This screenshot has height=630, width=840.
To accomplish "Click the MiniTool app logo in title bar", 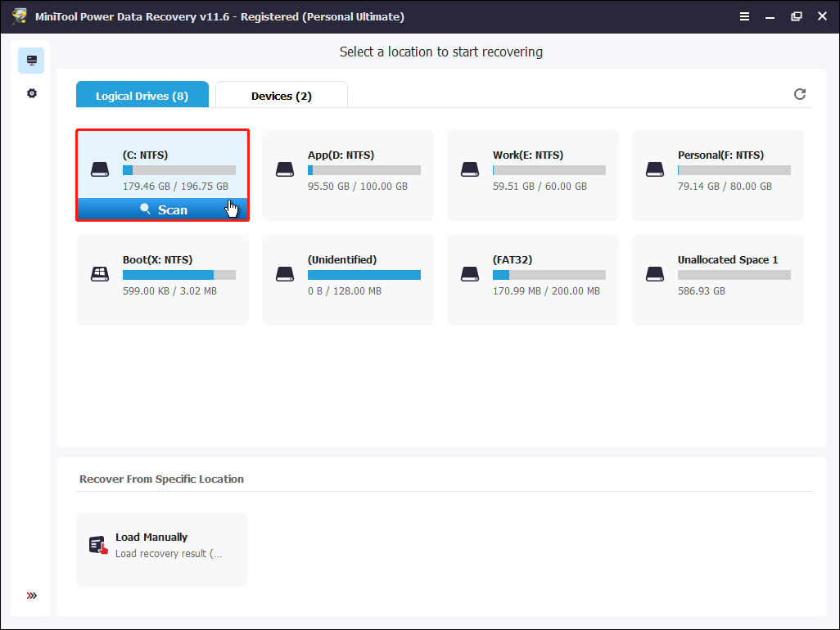I will 20,16.
